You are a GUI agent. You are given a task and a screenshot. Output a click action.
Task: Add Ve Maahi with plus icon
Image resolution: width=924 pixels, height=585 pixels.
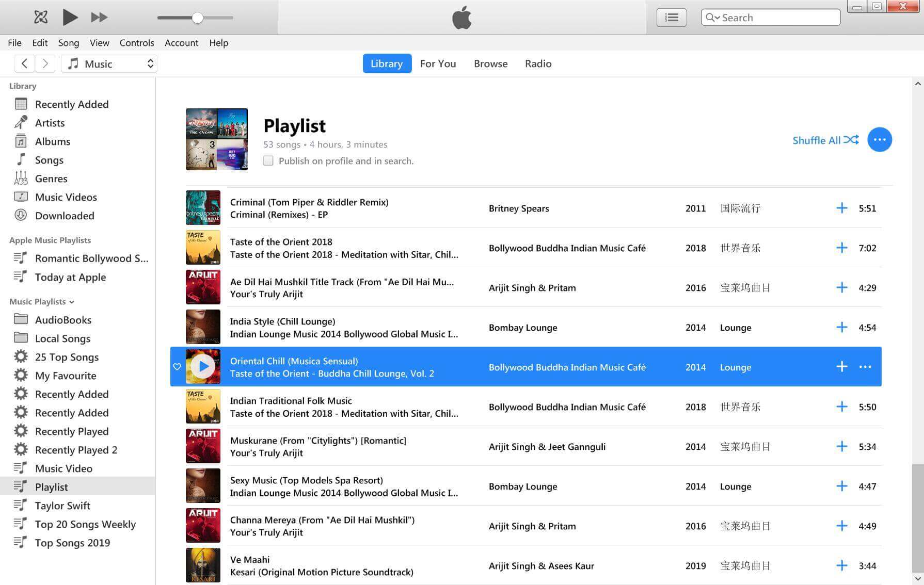pyautogui.click(x=841, y=565)
